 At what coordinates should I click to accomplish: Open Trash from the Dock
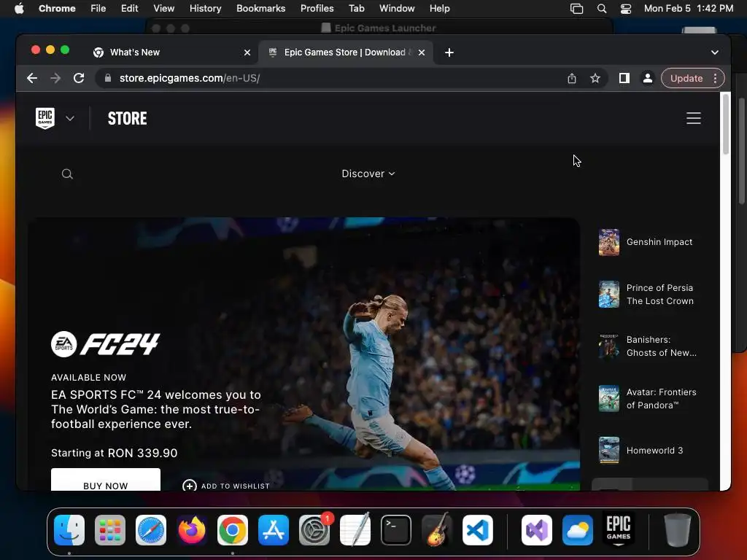[678, 530]
